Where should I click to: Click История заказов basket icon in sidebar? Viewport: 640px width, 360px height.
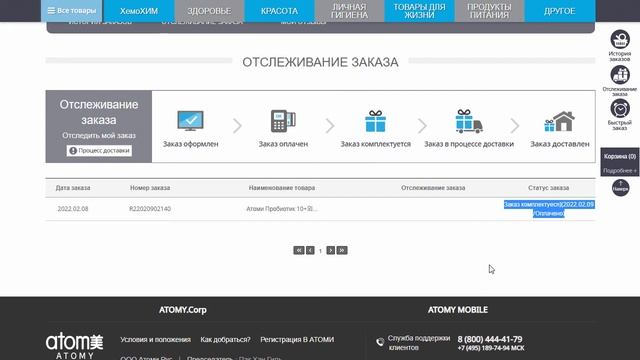620,40
